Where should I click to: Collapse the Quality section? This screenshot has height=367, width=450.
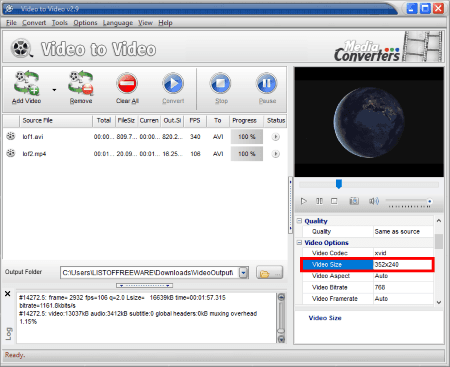(x=299, y=221)
